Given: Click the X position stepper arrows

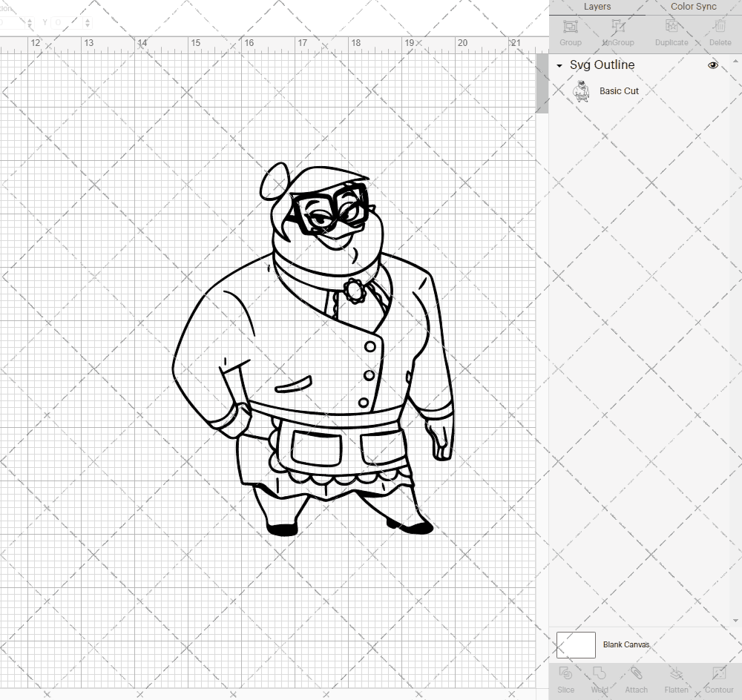Looking at the screenshot, I should [30, 23].
